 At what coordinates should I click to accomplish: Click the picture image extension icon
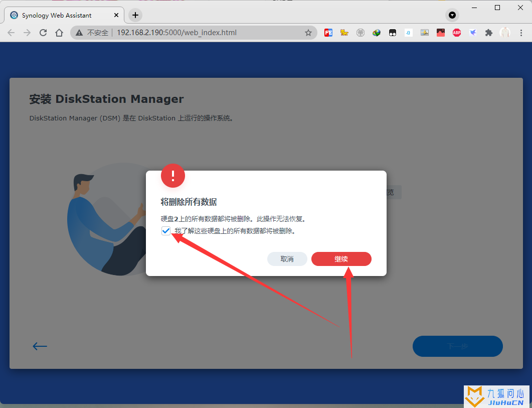point(424,33)
